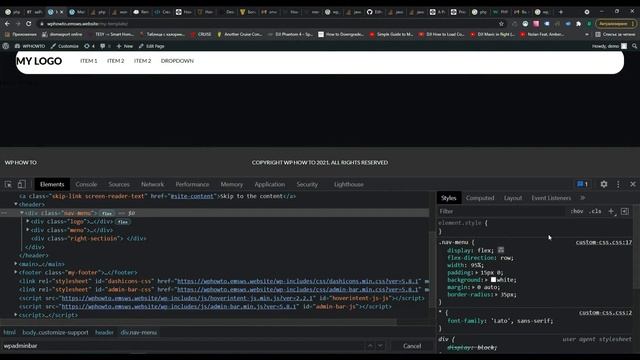
Task: Click DROPDOWN in the site menu
Action: [177, 61]
